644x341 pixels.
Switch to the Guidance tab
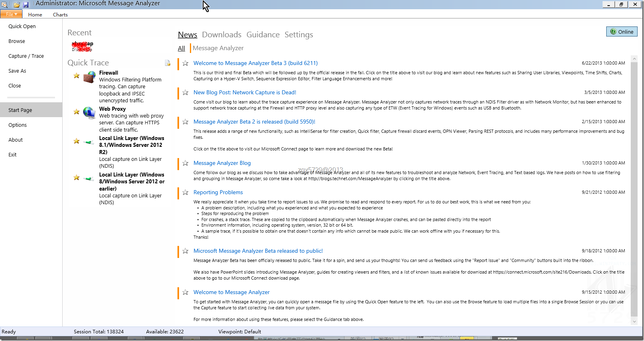263,35
